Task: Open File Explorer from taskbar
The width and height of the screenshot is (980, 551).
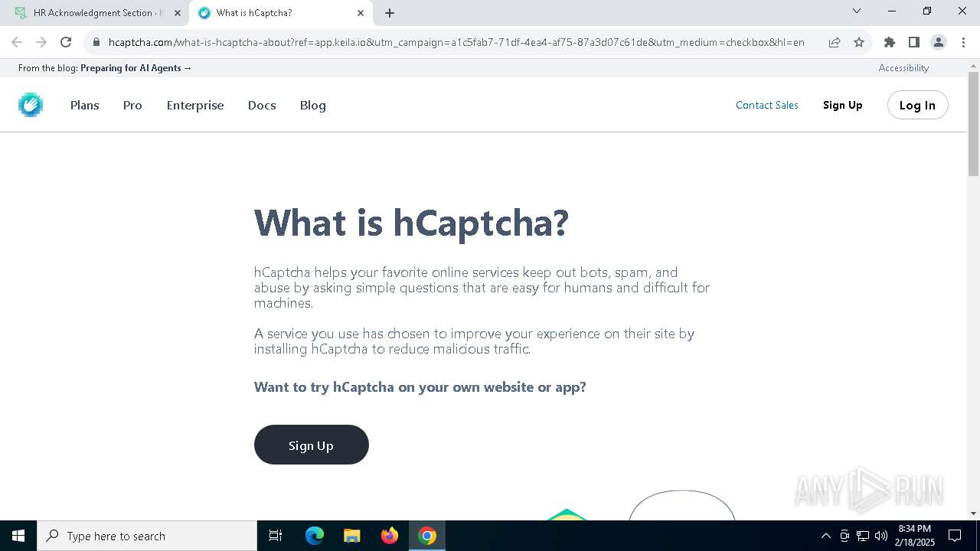Action: click(x=352, y=536)
